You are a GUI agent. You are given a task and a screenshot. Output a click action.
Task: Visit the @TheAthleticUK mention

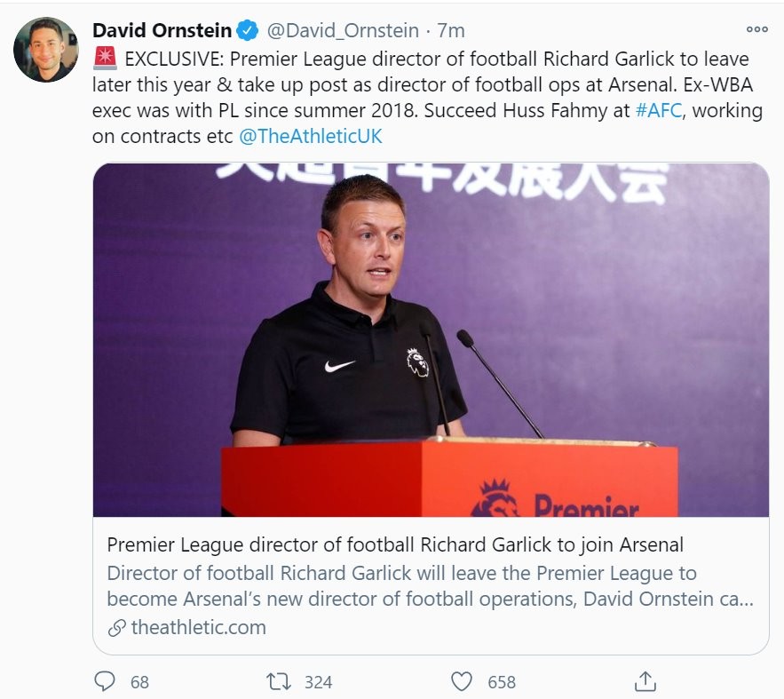(x=311, y=138)
